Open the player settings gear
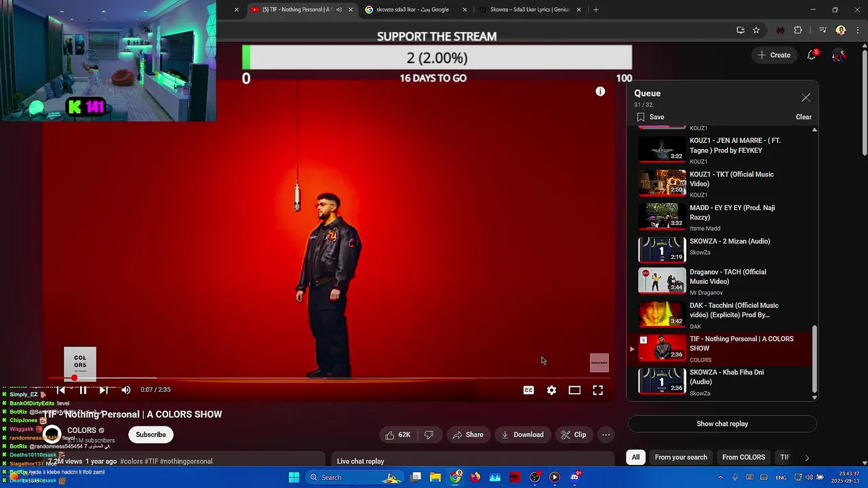The height and width of the screenshot is (488, 868). (551, 390)
